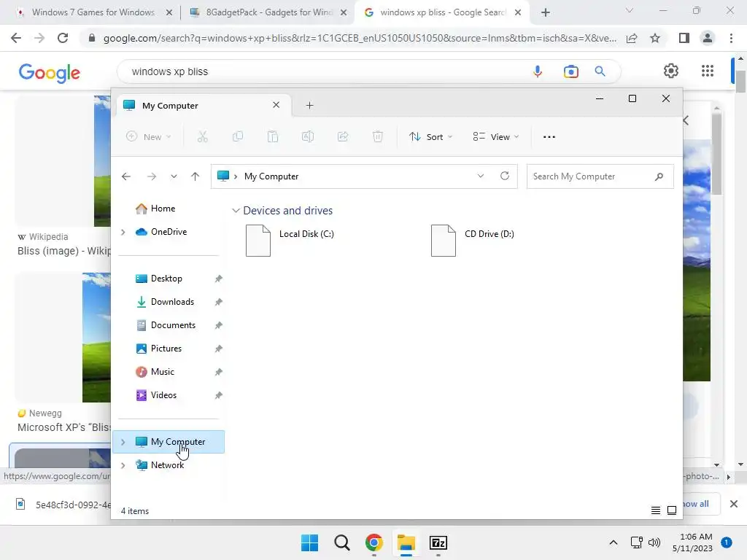
Task: Collapse the Devices and drives group
Action: (236, 211)
